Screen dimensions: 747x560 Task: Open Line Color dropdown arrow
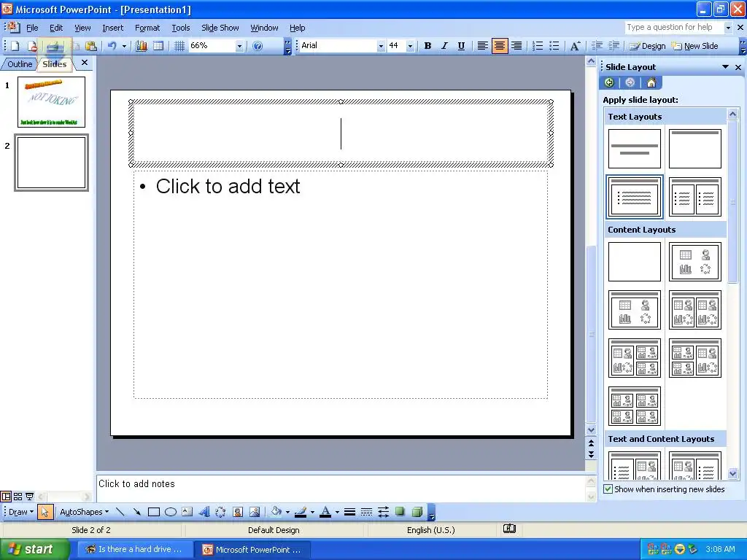coord(312,513)
